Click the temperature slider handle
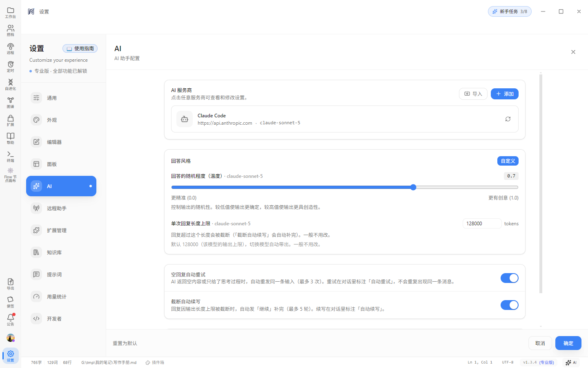Viewport: 588px width, 368px height. pos(413,187)
